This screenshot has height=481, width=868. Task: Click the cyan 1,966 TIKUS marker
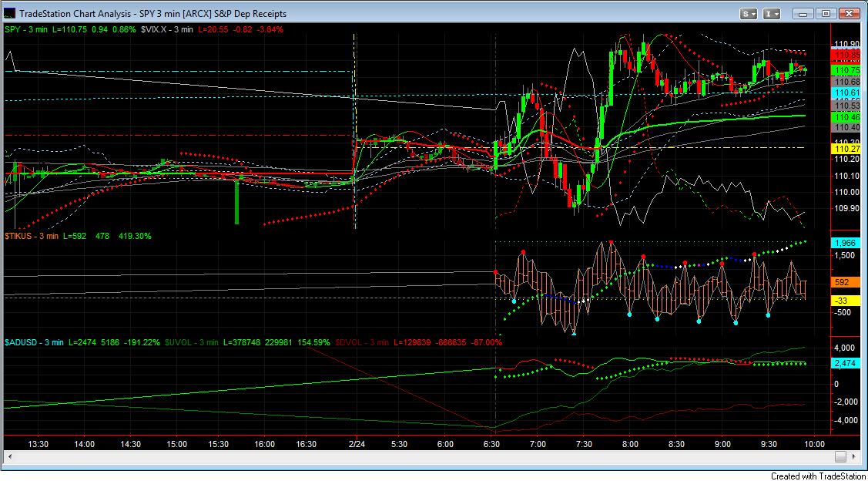847,243
